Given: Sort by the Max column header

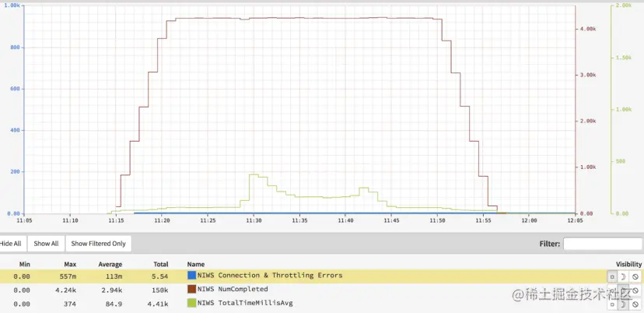Looking at the screenshot, I should pos(70,264).
